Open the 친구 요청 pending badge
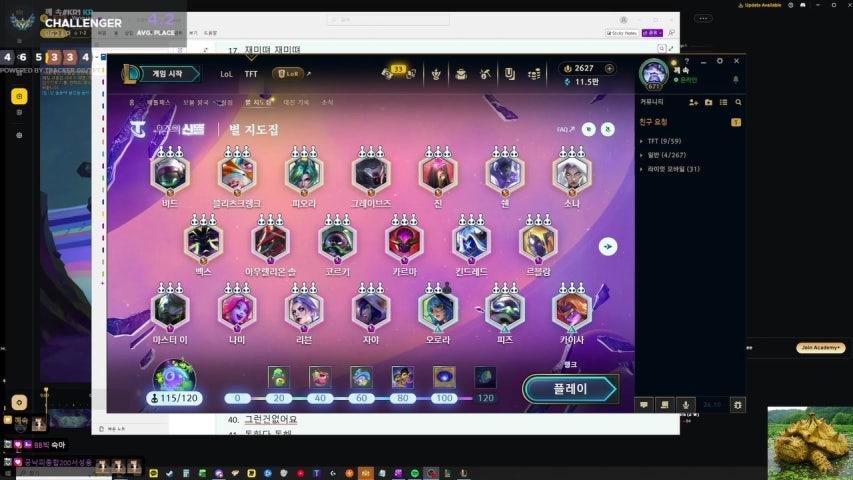Image resolution: width=853 pixels, height=480 pixels. tap(736, 122)
